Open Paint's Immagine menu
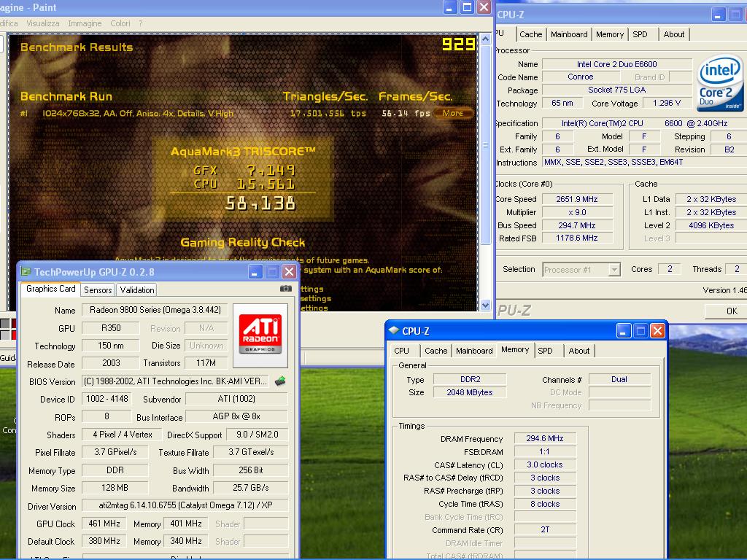The width and height of the screenshot is (747, 560). tap(85, 23)
